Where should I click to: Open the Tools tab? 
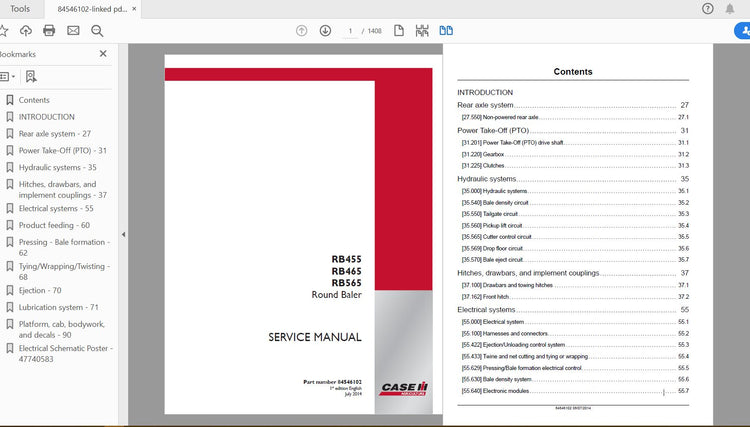(20, 9)
